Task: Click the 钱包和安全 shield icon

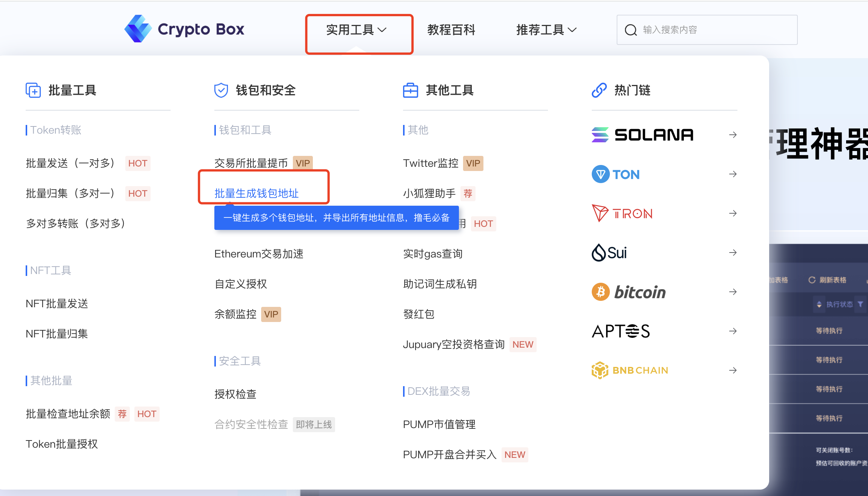Action: [x=221, y=90]
